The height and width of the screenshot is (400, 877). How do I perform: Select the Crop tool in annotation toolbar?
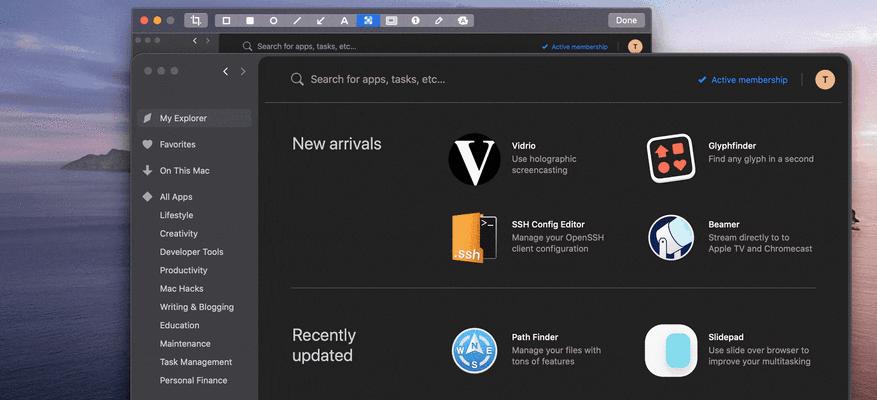point(196,21)
